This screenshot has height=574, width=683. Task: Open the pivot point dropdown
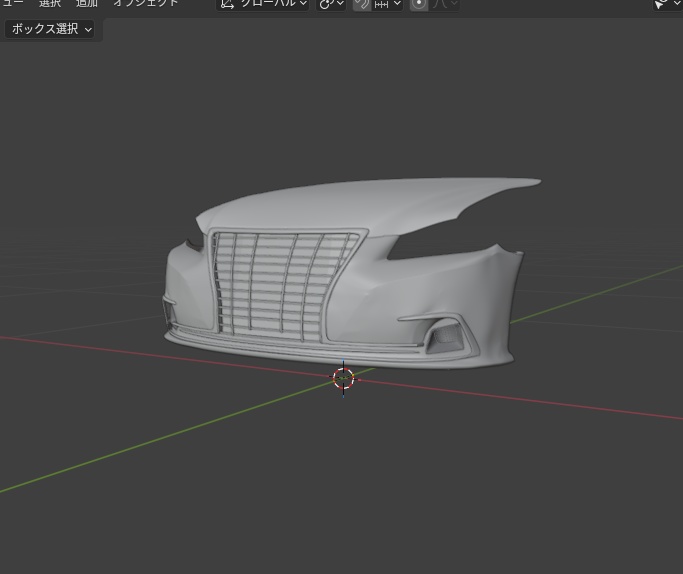331,4
